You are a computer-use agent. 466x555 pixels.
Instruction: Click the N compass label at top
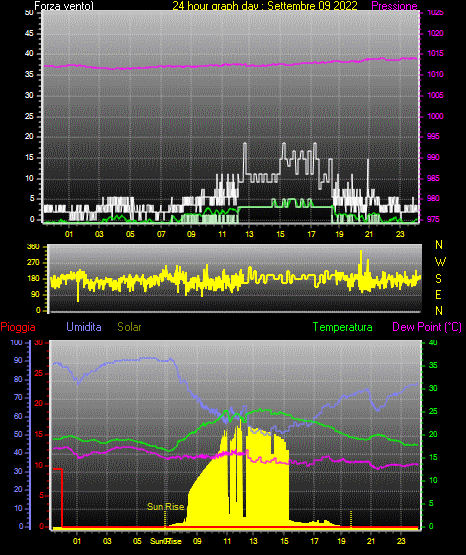pyautogui.click(x=439, y=245)
